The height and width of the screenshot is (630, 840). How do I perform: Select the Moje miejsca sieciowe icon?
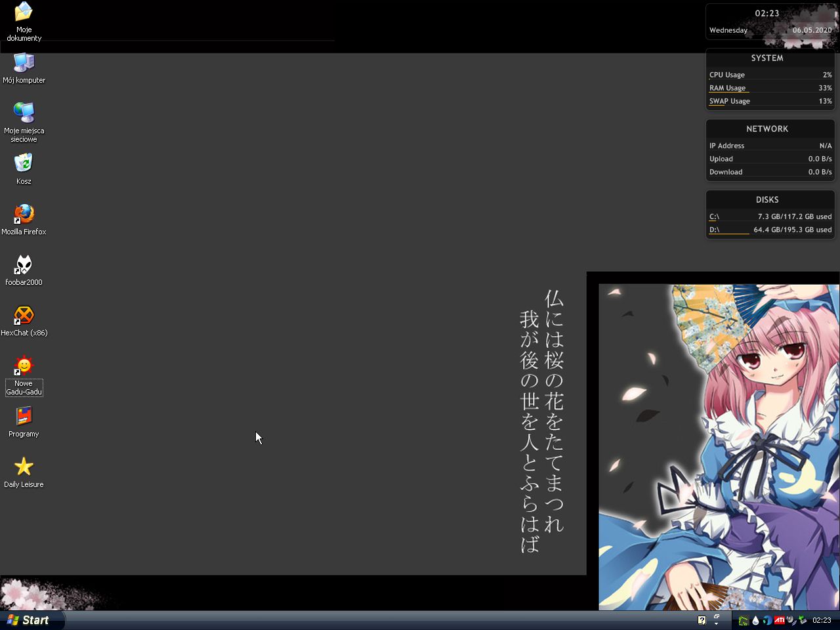point(24,123)
